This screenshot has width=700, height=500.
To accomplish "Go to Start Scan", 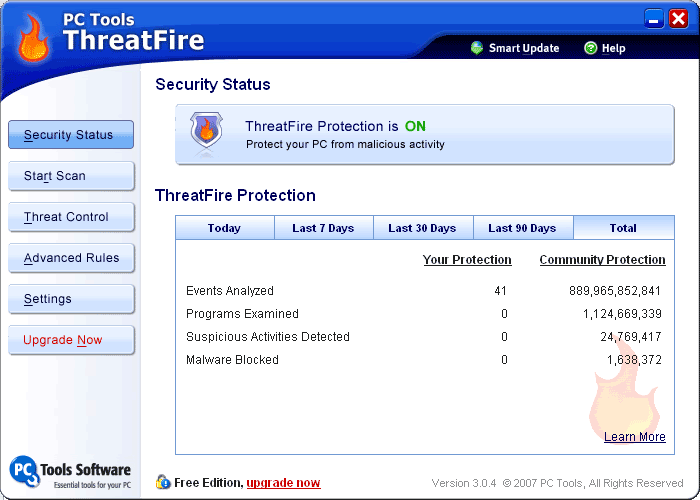I will pyautogui.click(x=70, y=176).
